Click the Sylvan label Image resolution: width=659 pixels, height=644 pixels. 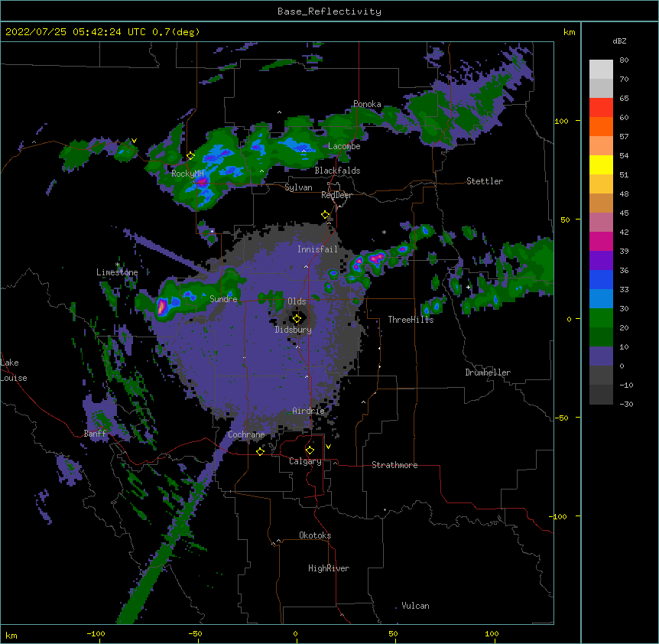tap(298, 187)
